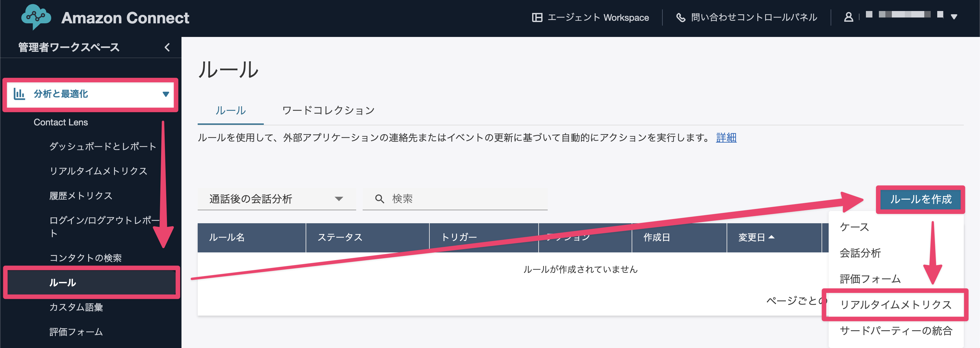Viewport: 980px width, 348px height.
Task: Click the ルールを作成 button
Action: [920, 199]
